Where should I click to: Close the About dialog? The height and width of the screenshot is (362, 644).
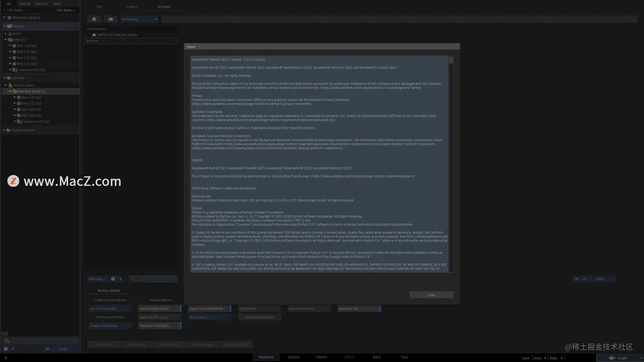[x=431, y=295]
